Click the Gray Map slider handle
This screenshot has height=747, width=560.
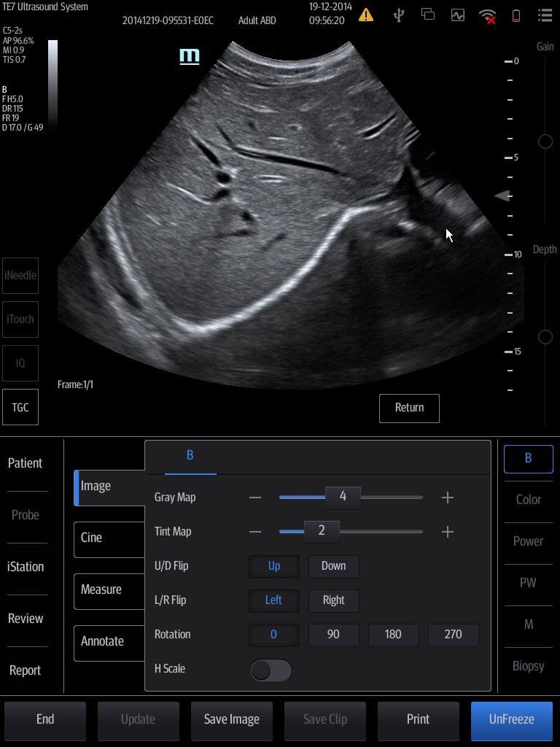[343, 497]
